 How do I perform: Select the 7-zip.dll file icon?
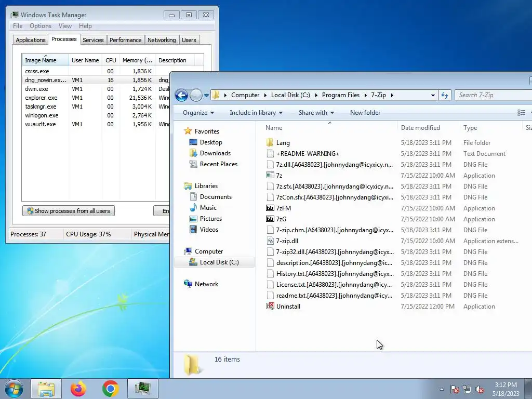pos(270,241)
